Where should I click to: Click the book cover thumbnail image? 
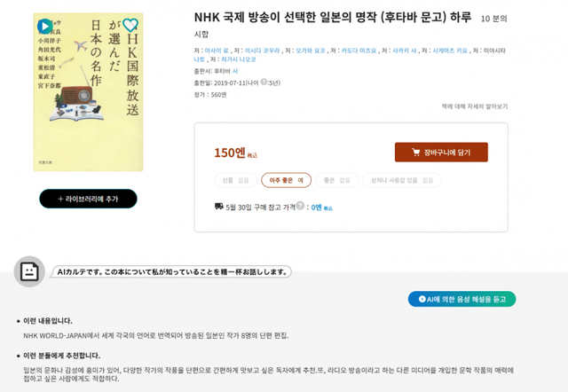(x=88, y=91)
